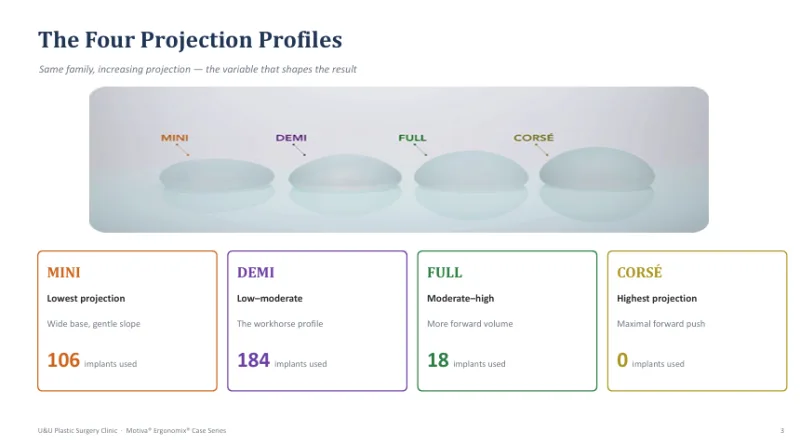This screenshot has width=800, height=445.
Task: Click the 106 implants used figure
Action: (92, 360)
